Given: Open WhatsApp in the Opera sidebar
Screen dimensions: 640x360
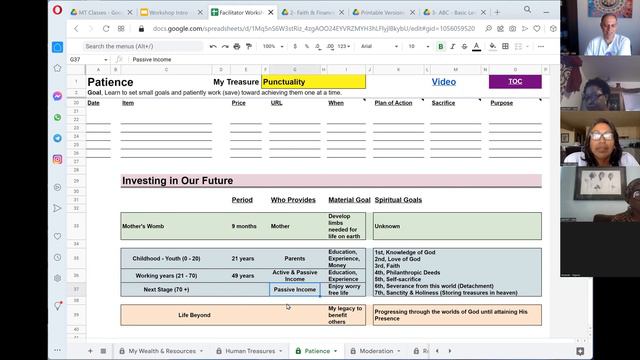Looking at the screenshot, I should point(58,118).
